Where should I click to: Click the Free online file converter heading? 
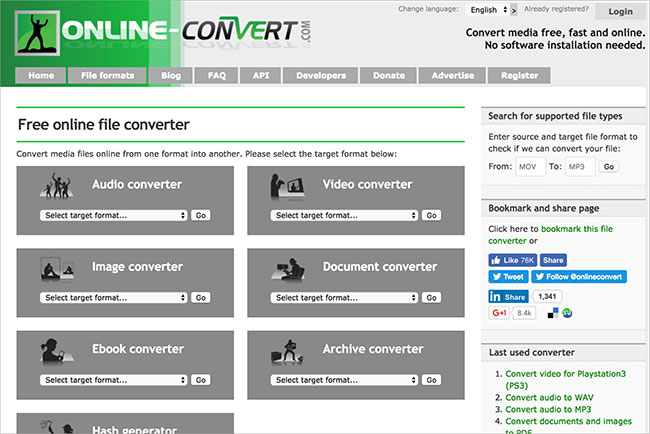(104, 124)
